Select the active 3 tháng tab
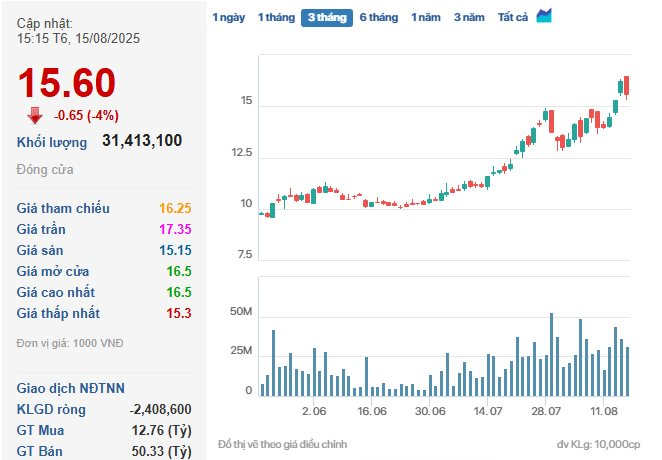 coord(326,17)
